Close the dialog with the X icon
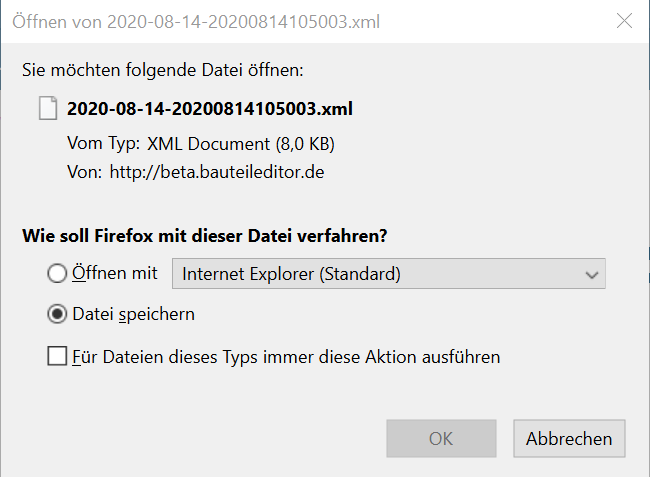This screenshot has width=650, height=477. [624, 21]
